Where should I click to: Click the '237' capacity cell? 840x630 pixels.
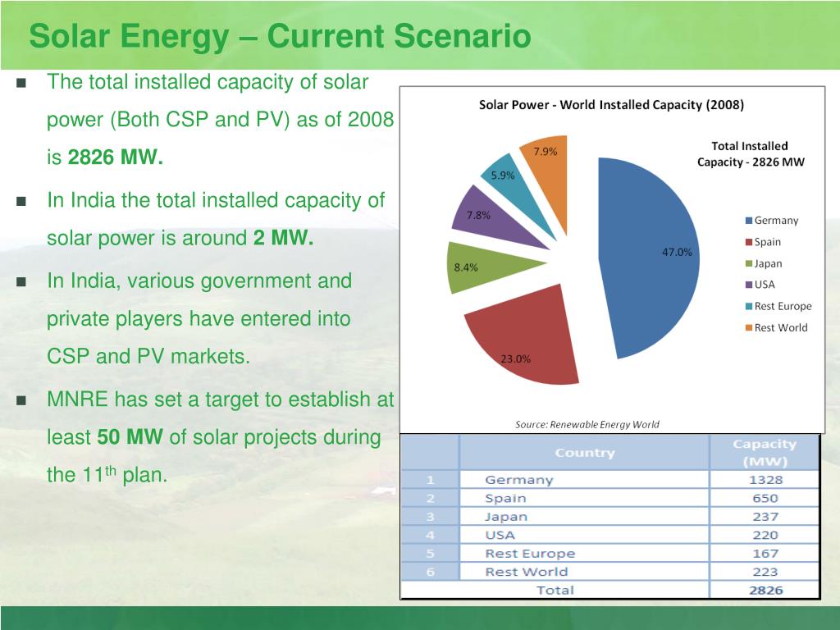pos(765,517)
